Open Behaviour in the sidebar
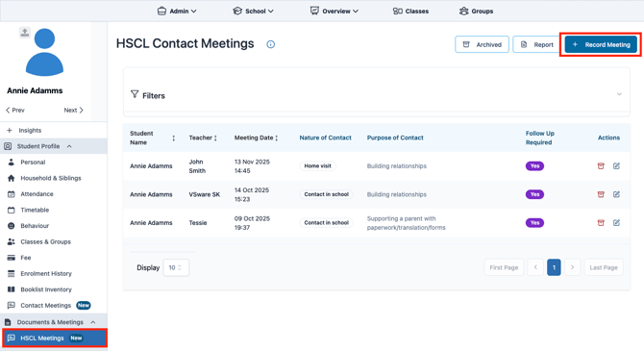The height and width of the screenshot is (351, 644). click(x=35, y=226)
